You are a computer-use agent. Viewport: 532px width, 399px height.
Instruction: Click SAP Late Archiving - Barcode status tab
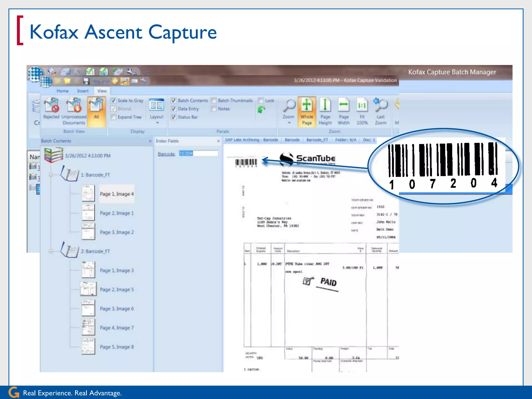point(251,140)
